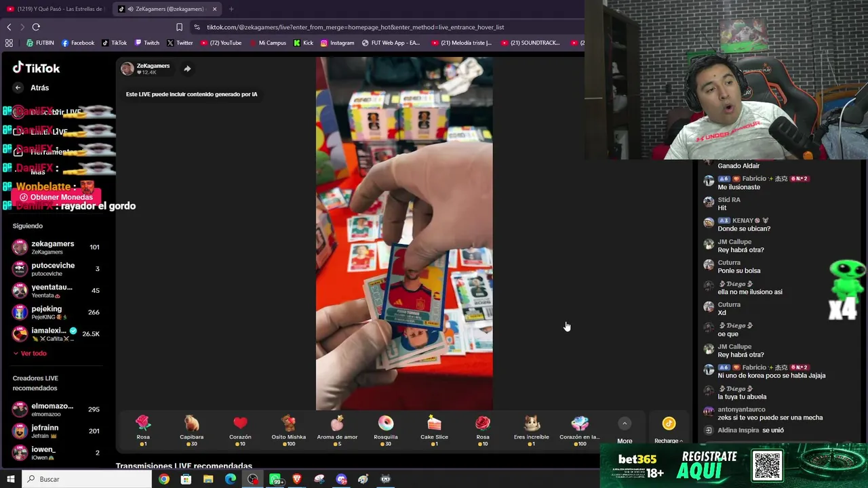868x488 pixels.
Task: Open recommended creator elmomazo live
Action: [56, 409]
